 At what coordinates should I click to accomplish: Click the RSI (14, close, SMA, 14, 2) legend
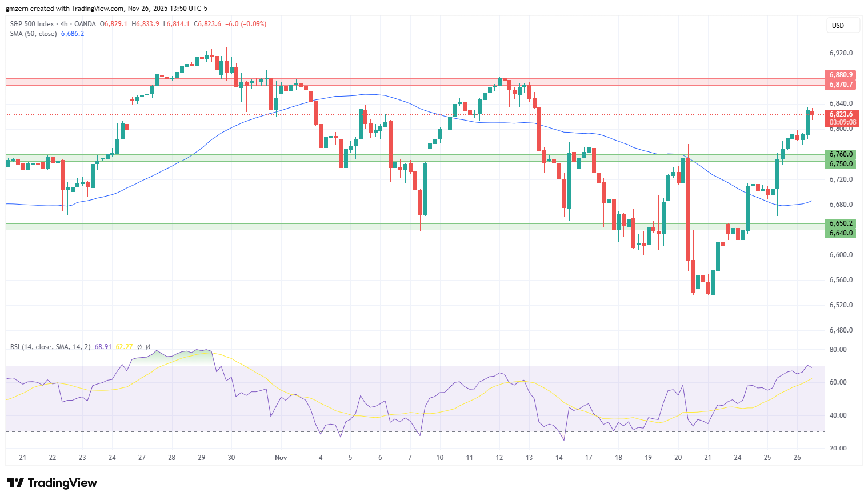click(x=50, y=347)
